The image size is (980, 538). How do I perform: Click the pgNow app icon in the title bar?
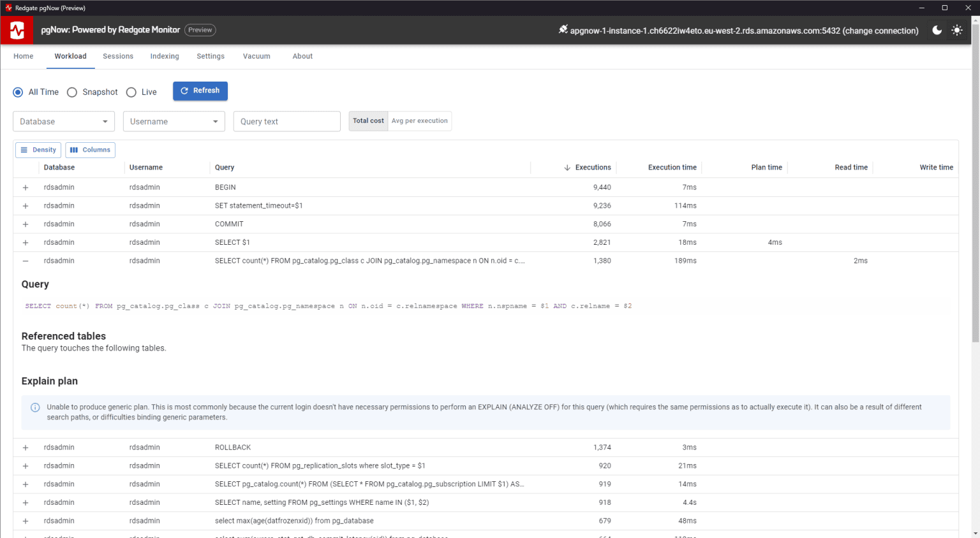click(8, 8)
